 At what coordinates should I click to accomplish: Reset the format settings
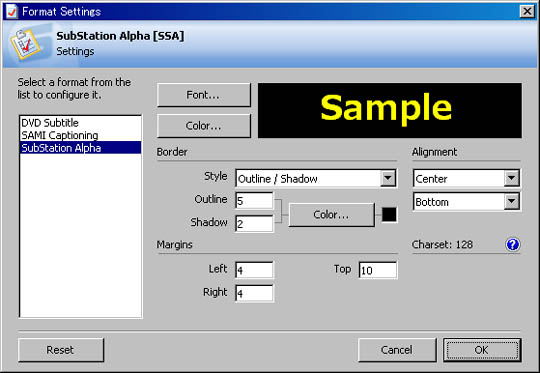click(x=61, y=350)
